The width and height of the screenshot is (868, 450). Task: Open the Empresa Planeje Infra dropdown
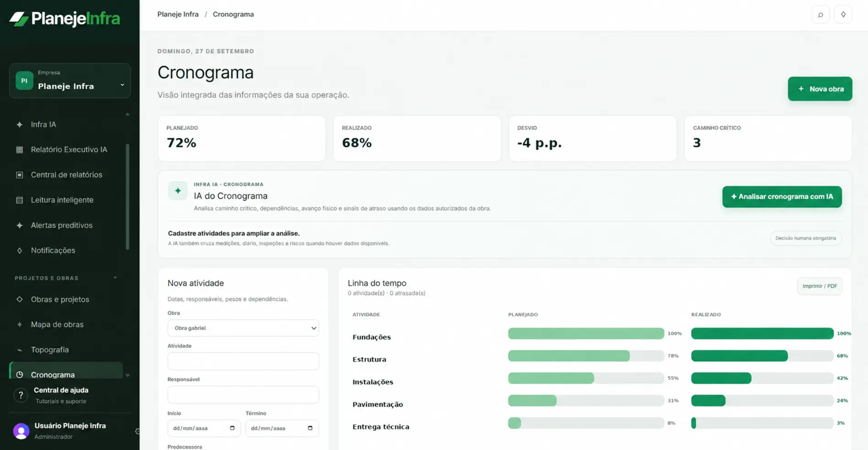(x=70, y=81)
